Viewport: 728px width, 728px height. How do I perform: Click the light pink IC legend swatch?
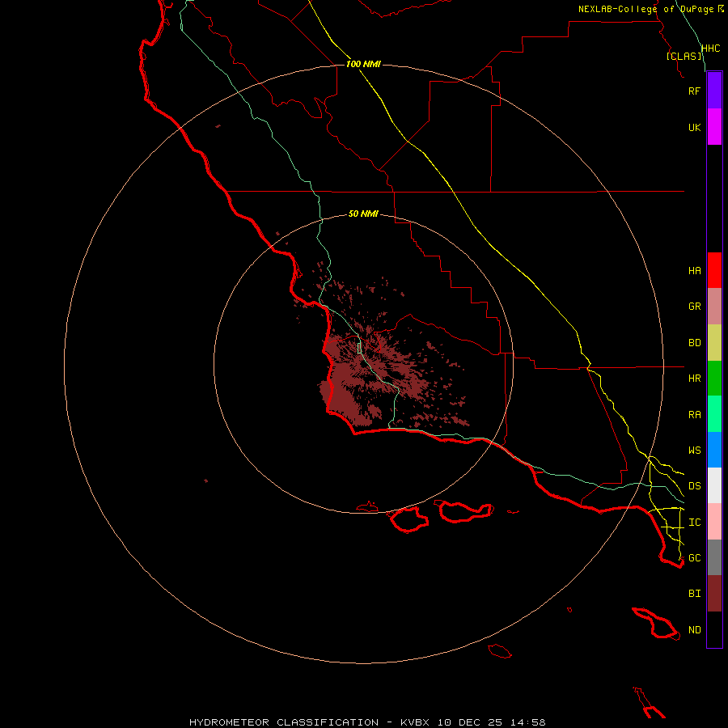pos(714,522)
